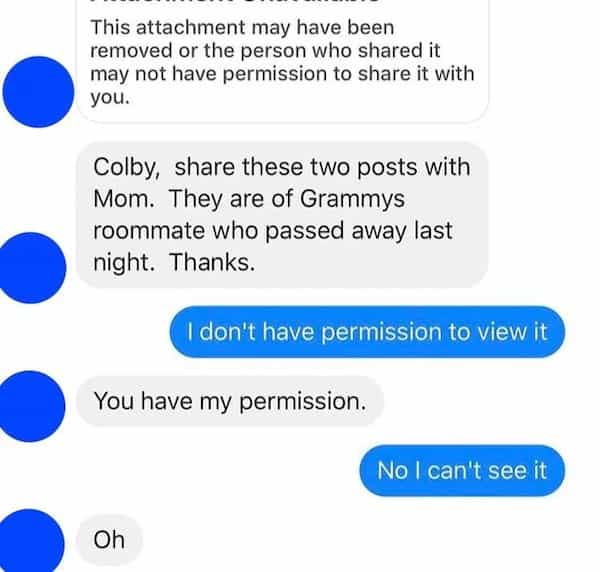Click the word 'Colby' in the message
The image size is (600, 572).
(126, 168)
